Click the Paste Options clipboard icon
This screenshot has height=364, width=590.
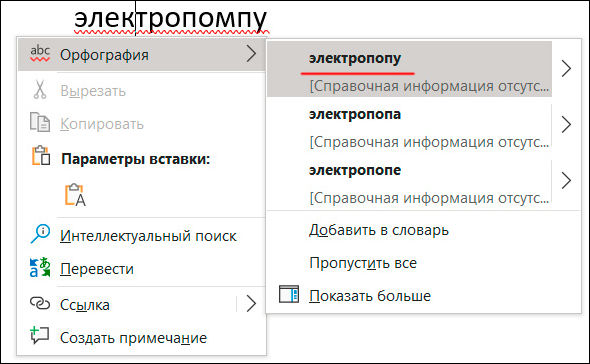coord(41,155)
